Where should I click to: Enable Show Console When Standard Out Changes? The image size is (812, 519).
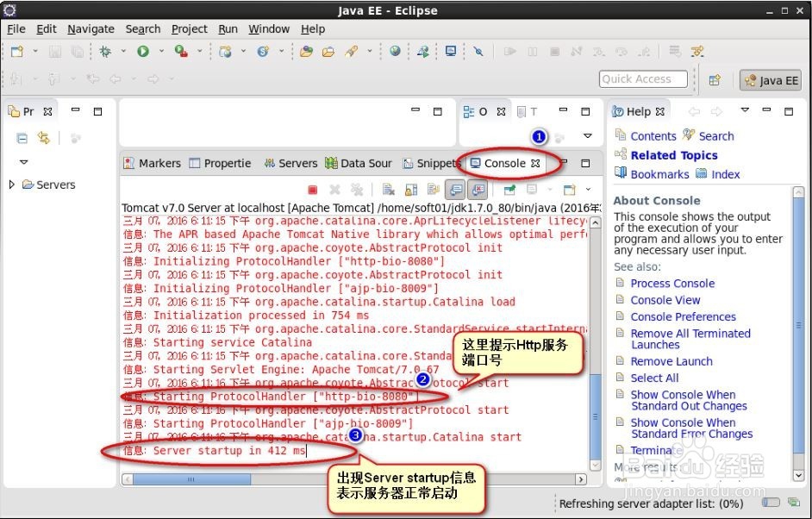pos(456,191)
